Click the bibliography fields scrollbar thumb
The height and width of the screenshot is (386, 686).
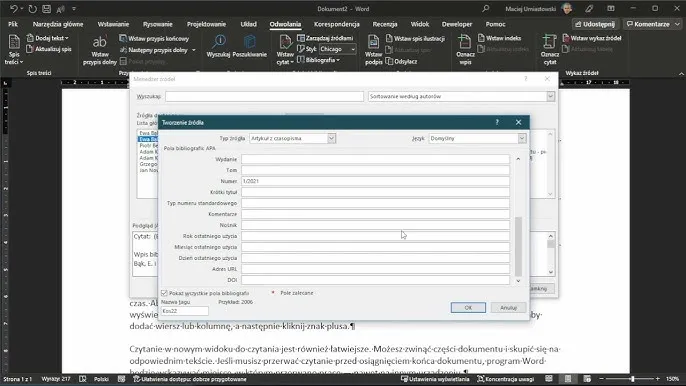[x=518, y=246]
